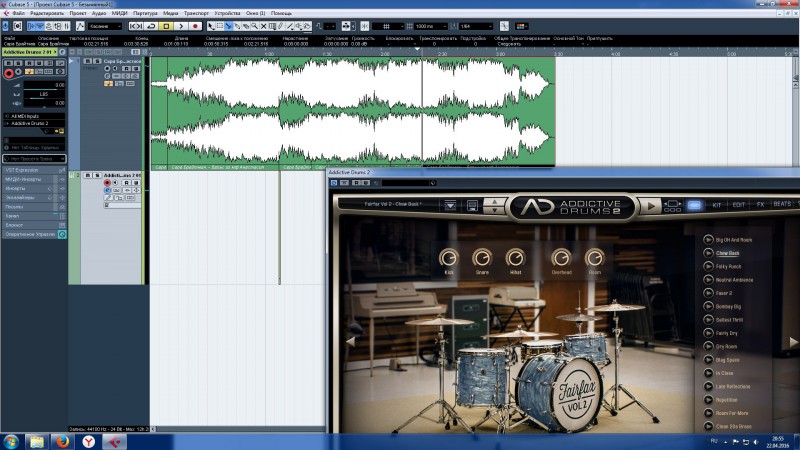Open the grid type dropdown
The image size is (800, 450).
pos(389,26)
